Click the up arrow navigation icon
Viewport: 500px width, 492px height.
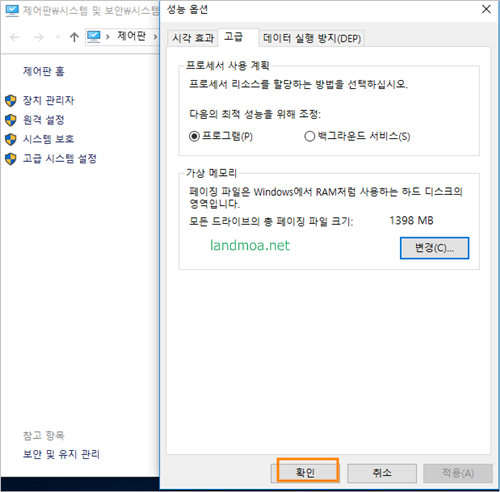tap(74, 37)
